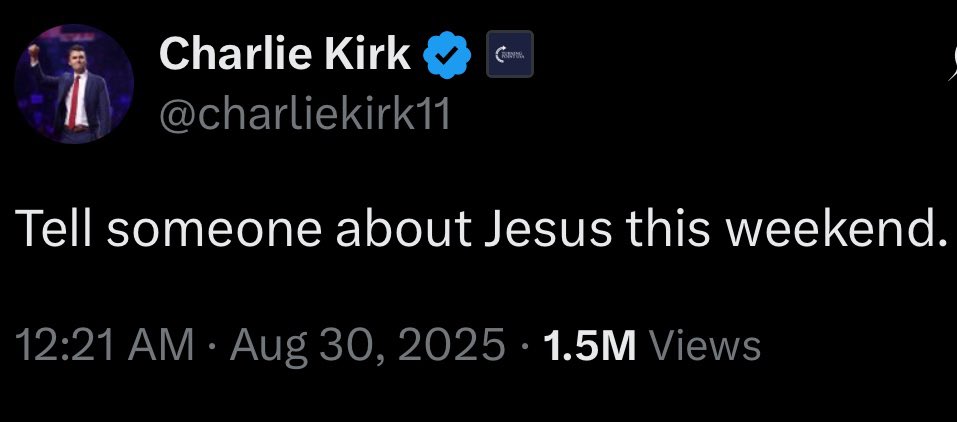The height and width of the screenshot is (422, 957).
Task: Click the Views label
Action: (x=705, y=346)
